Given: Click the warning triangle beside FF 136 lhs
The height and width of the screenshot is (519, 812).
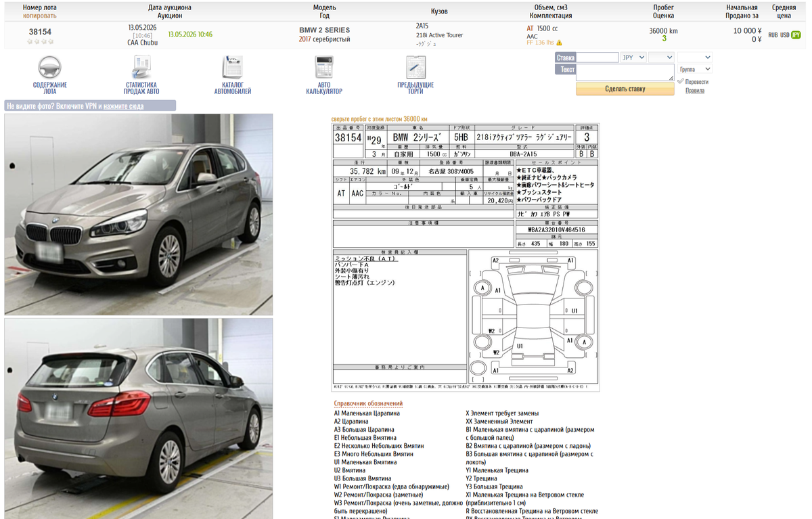Looking at the screenshot, I should (x=559, y=43).
